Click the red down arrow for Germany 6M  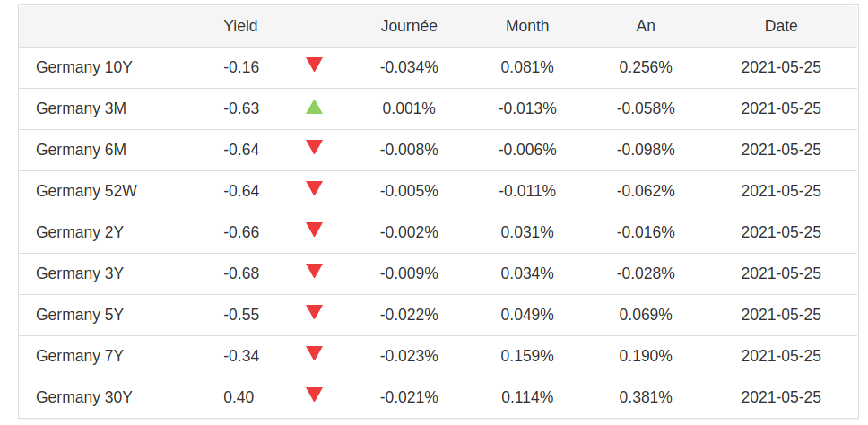tap(314, 147)
